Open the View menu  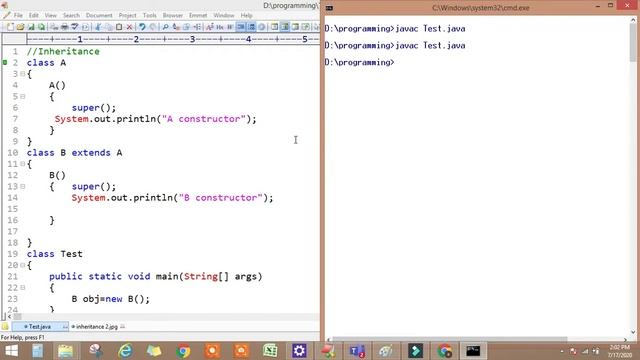point(51,15)
